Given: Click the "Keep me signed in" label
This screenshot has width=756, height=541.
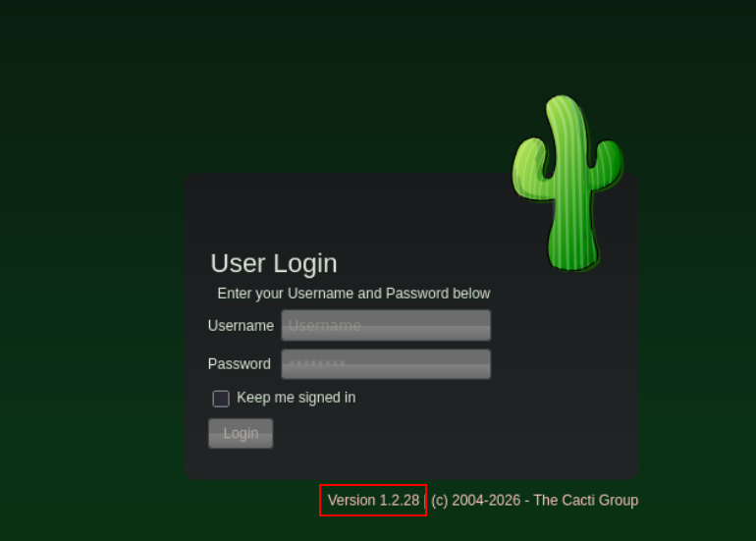Looking at the screenshot, I should [297, 398].
